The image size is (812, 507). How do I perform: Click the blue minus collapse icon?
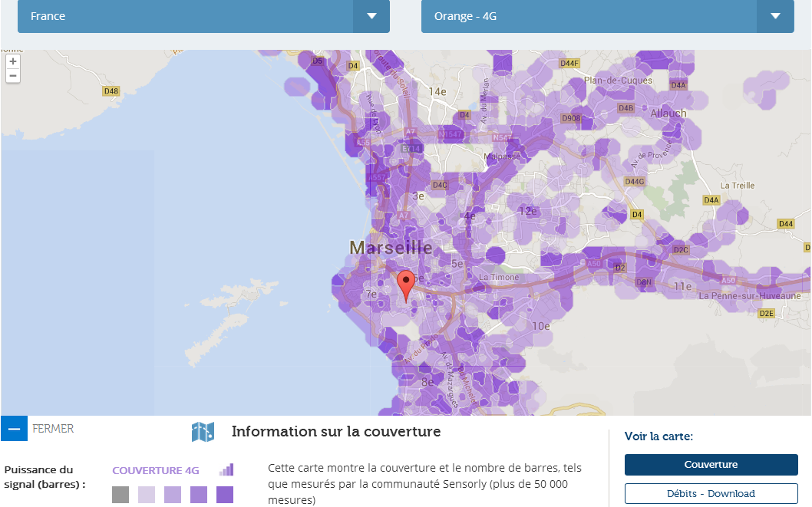[14, 429]
